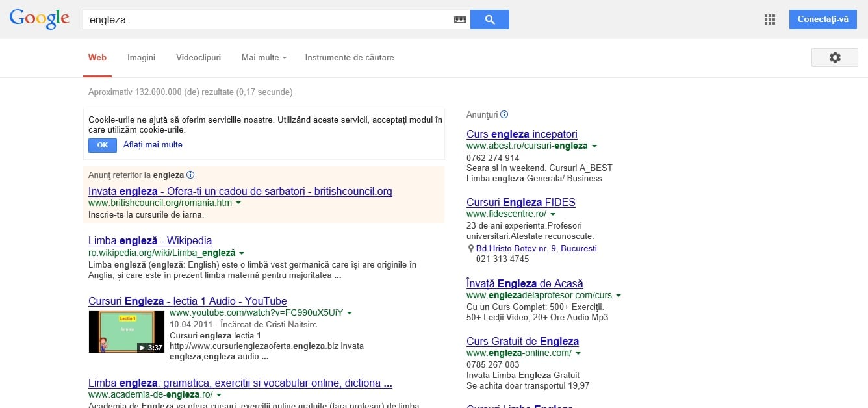868x408 pixels.
Task: Click the Google logo
Action: [x=39, y=19]
